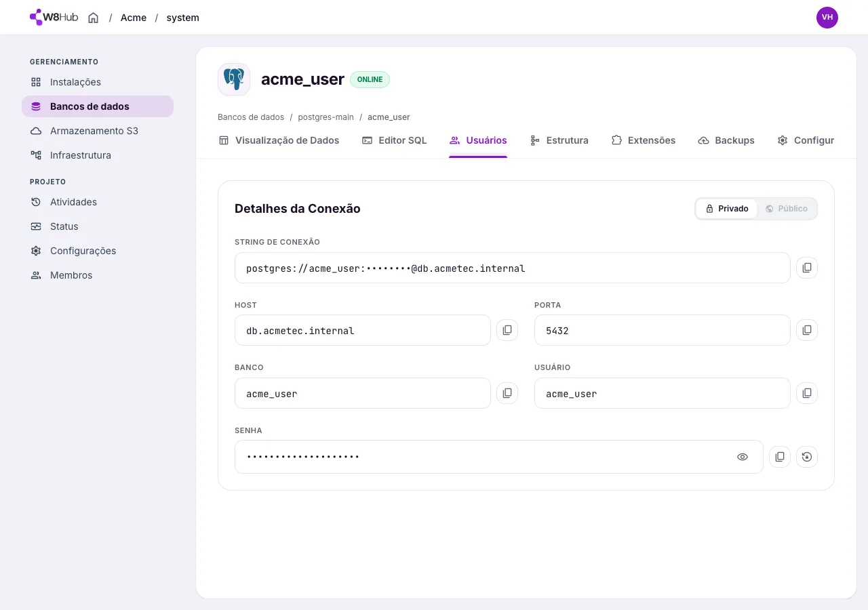The height and width of the screenshot is (610, 868).
Task: Select the Usuários tab
Action: tap(478, 140)
